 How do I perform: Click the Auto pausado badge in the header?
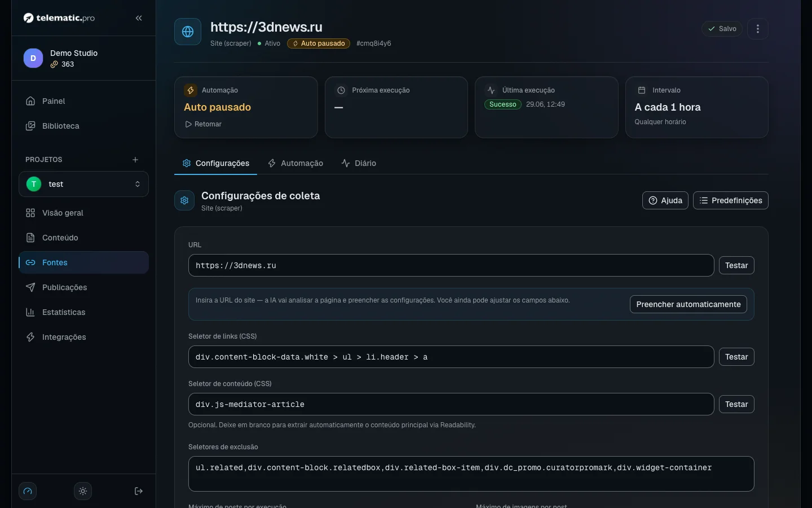319,43
